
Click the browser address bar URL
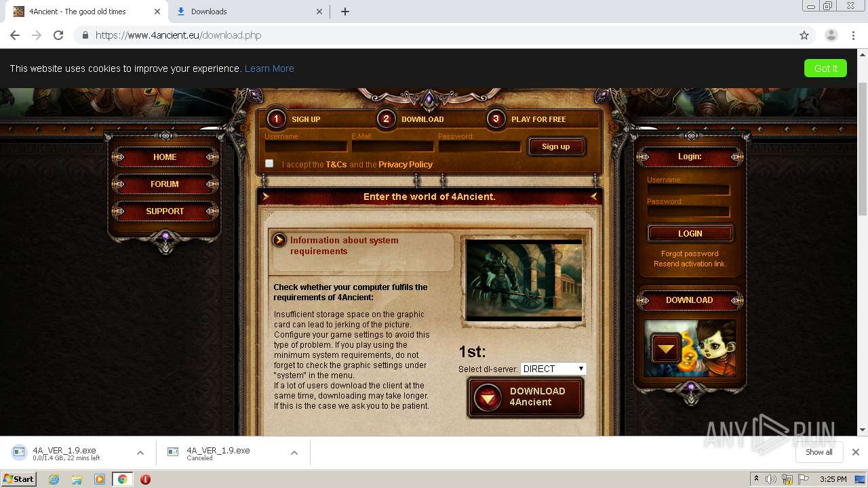click(x=178, y=35)
